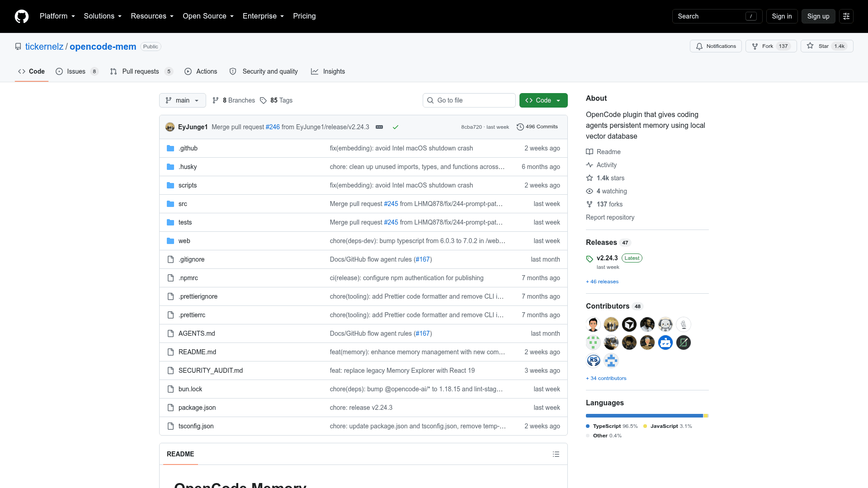Click the Activity pulse icon
Viewport: 868px width, 488px height.
(590, 165)
